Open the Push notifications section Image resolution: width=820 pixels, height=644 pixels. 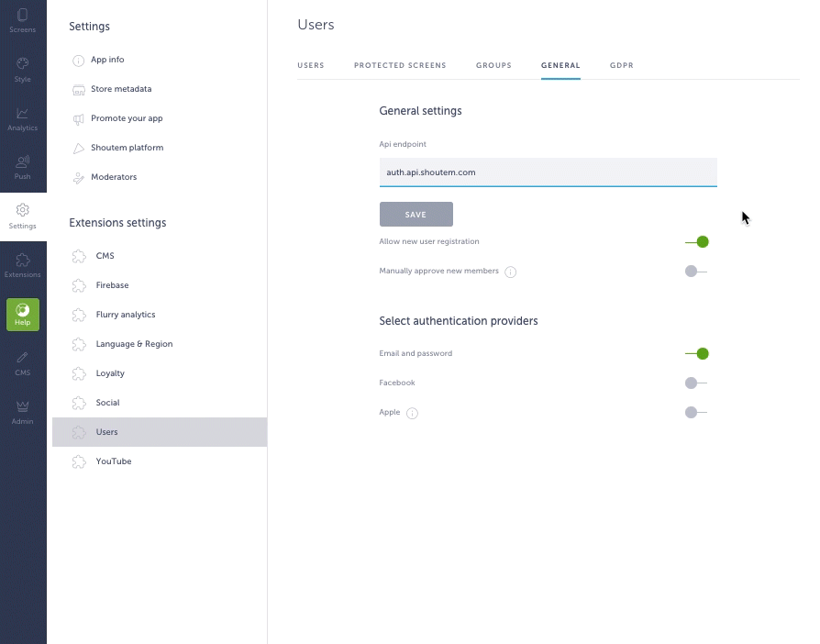23,167
